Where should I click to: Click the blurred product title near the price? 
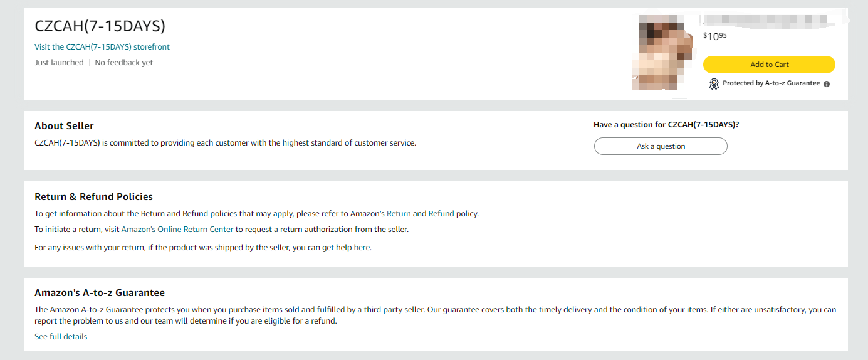coord(765,22)
